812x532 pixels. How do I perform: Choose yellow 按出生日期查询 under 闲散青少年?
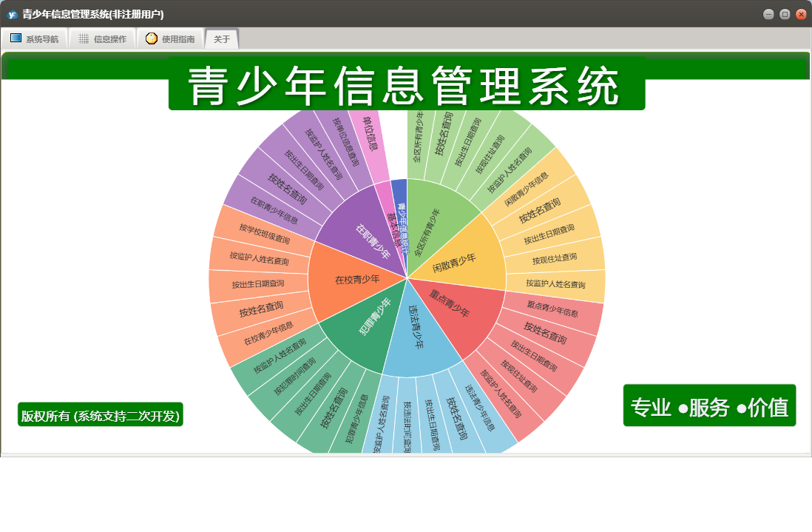click(549, 234)
